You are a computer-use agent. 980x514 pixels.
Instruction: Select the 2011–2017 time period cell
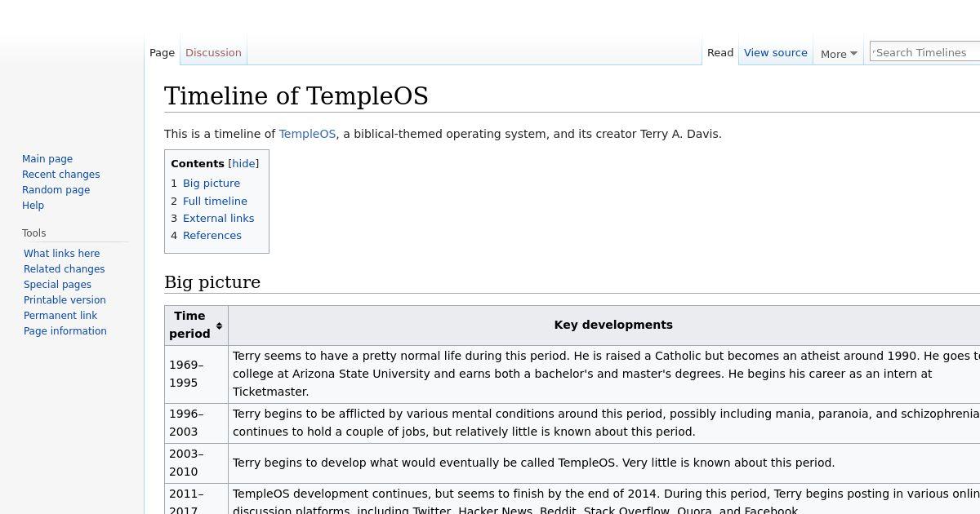click(x=196, y=499)
